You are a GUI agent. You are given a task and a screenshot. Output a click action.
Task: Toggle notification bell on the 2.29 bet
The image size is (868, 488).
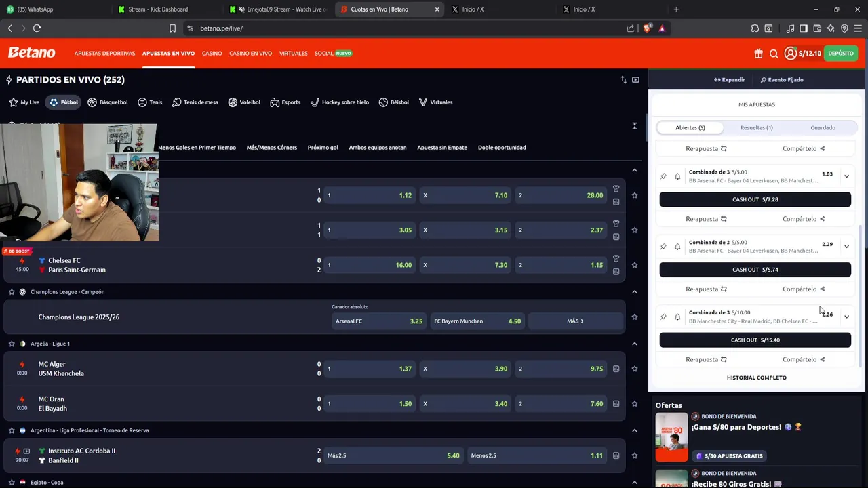tap(677, 247)
